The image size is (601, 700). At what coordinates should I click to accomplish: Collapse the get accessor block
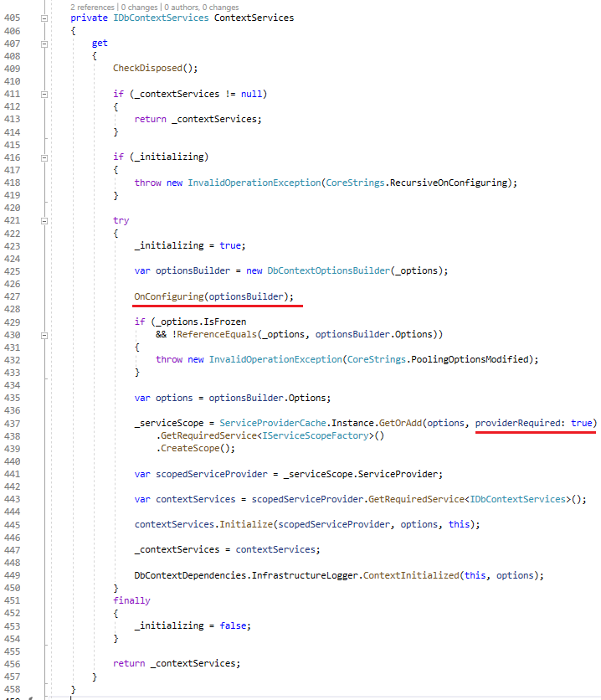point(44,44)
